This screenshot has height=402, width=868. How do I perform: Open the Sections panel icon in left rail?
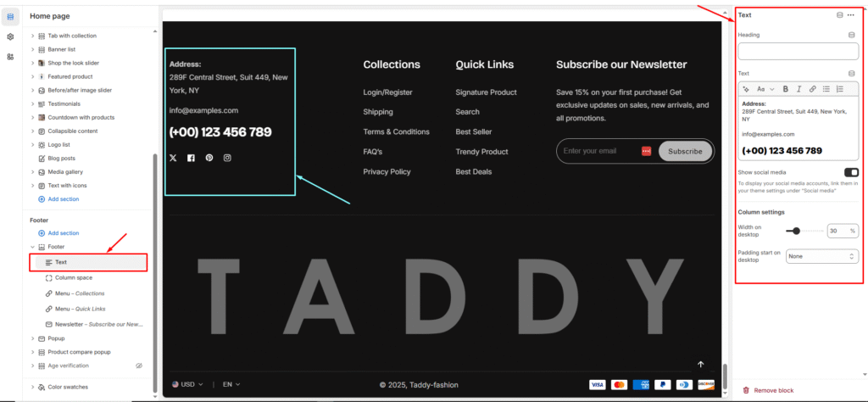click(10, 16)
